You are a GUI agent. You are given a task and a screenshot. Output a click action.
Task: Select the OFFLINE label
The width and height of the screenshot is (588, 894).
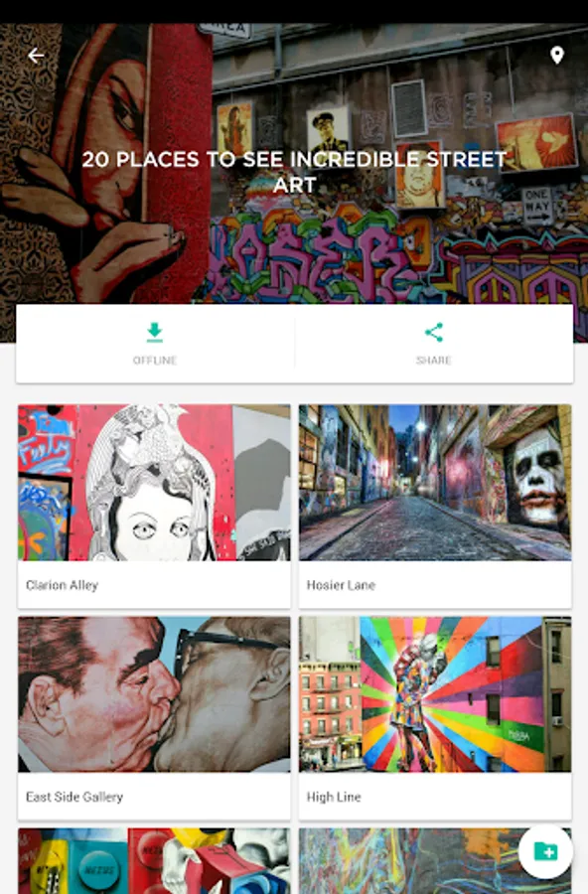(x=155, y=361)
